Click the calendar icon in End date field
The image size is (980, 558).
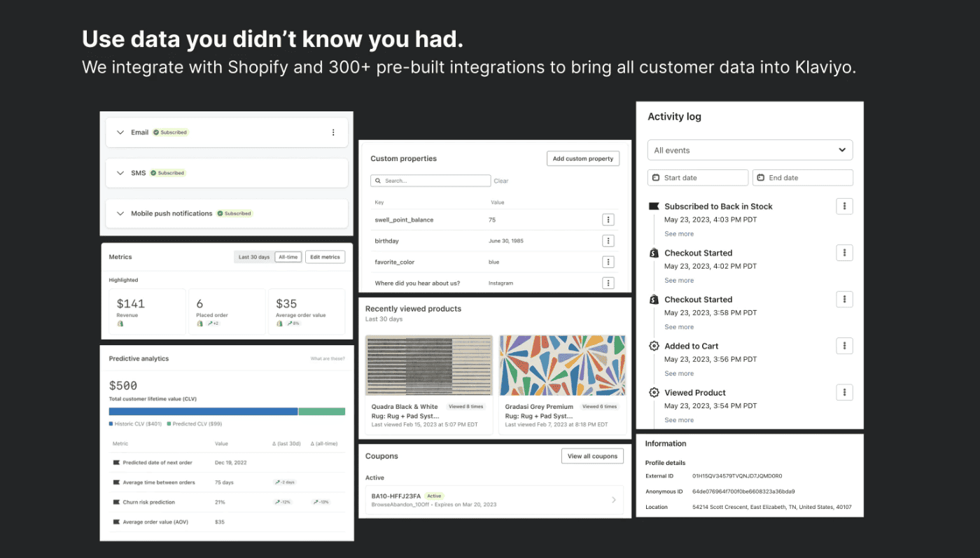pyautogui.click(x=760, y=177)
